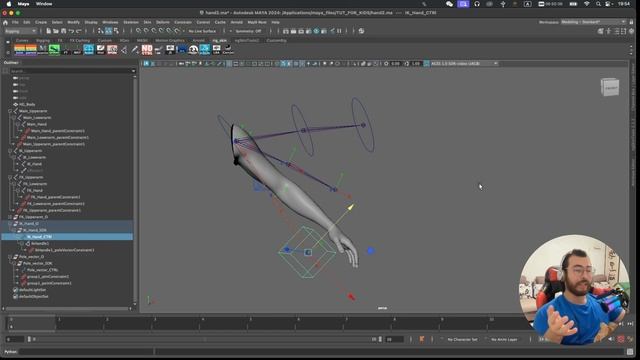Click the first orange rainbow shelf icon
This screenshot has width=640, height=360.
pyautogui.click(x=20, y=50)
